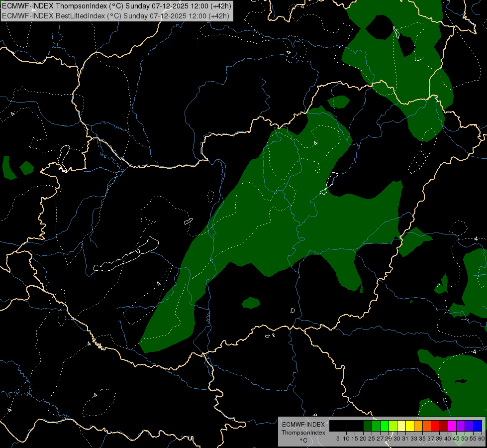Screen dimensions: 487x448
Task: Select the orange 33-35 legend swatch
Action: click(418, 426)
